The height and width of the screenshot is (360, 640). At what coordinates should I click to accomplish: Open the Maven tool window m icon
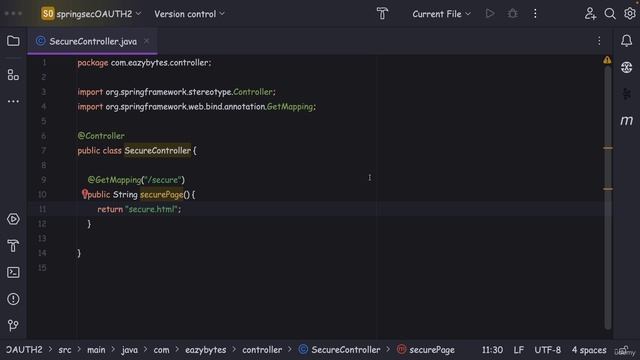pyautogui.click(x=627, y=120)
